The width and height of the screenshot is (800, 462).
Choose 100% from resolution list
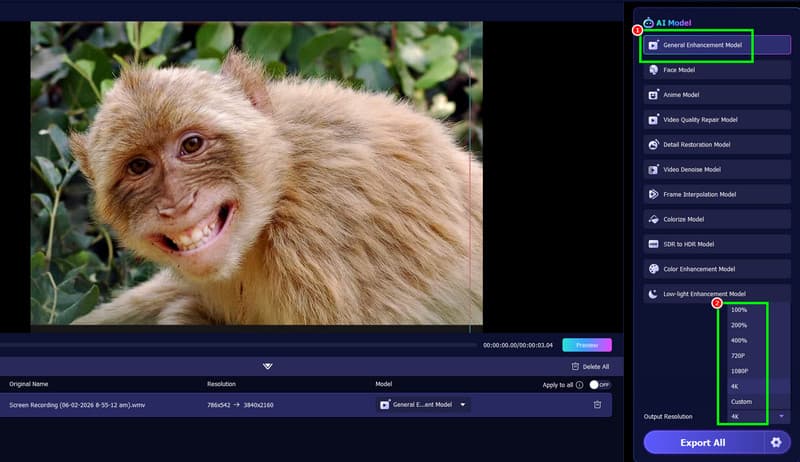pos(739,310)
